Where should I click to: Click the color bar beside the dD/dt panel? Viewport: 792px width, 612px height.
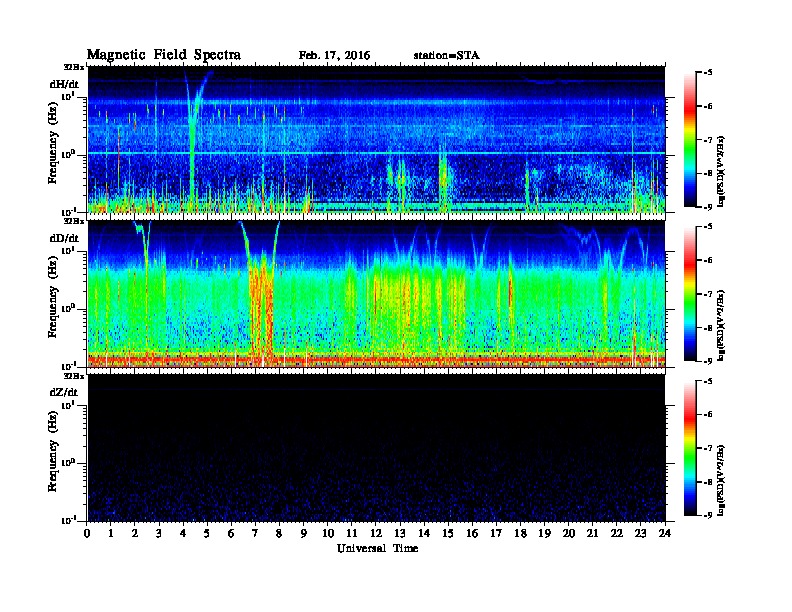689,293
